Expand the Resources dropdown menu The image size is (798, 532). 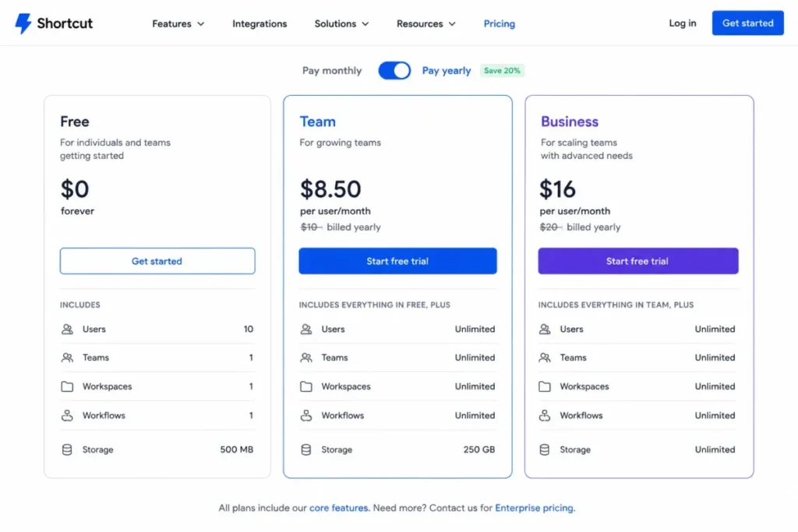click(x=426, y=24)
